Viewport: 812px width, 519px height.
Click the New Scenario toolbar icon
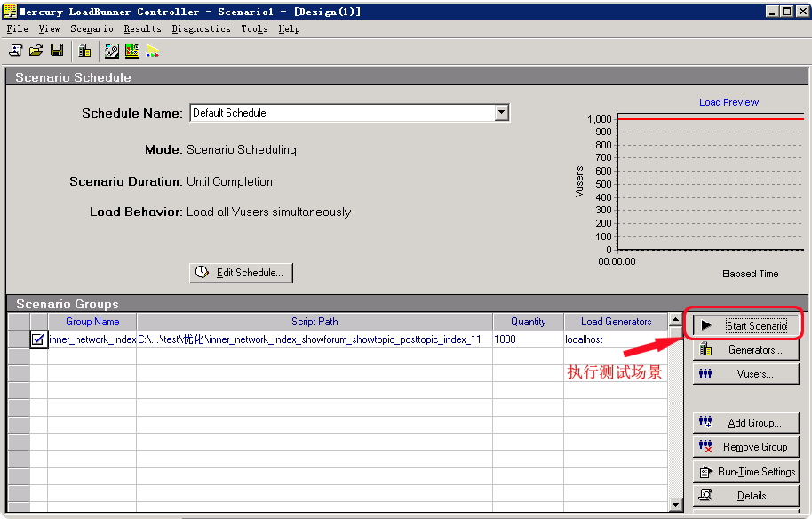click(15, 51)
